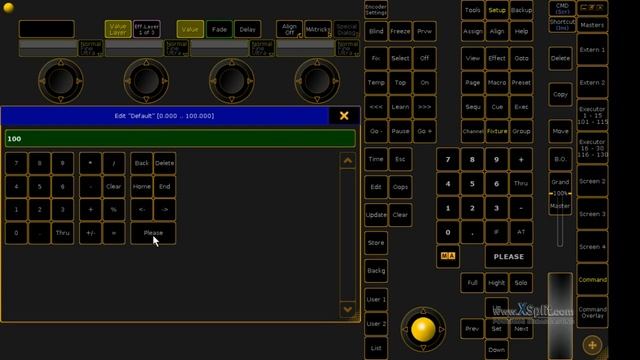
Task: Select the Delay layer button
Action: click(247, 29)
